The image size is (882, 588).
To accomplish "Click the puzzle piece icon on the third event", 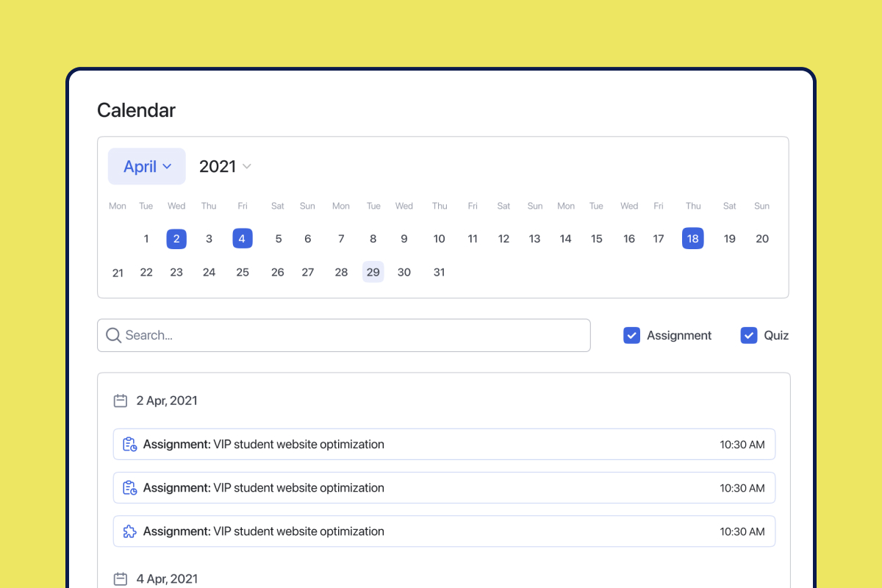I will point(129,531).
